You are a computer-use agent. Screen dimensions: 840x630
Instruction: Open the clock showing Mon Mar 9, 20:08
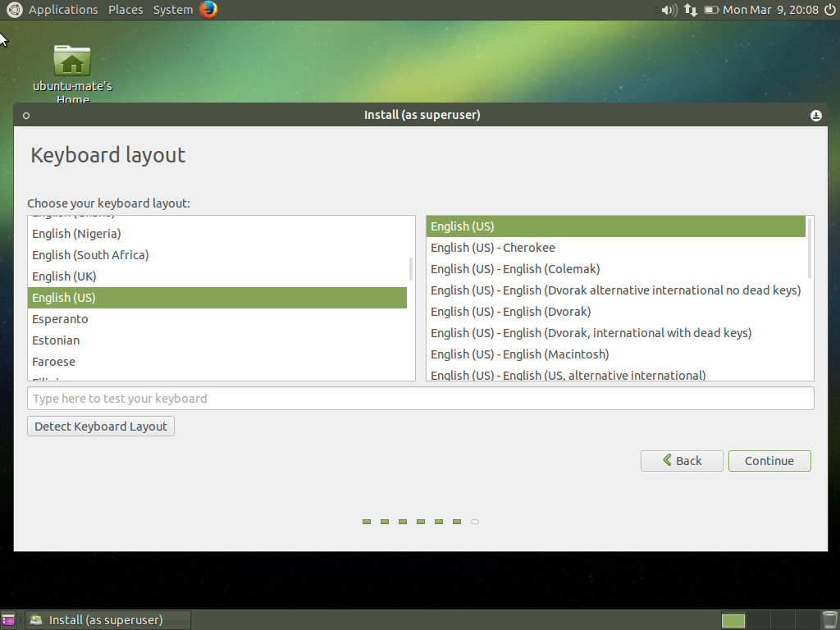point(770,10)
